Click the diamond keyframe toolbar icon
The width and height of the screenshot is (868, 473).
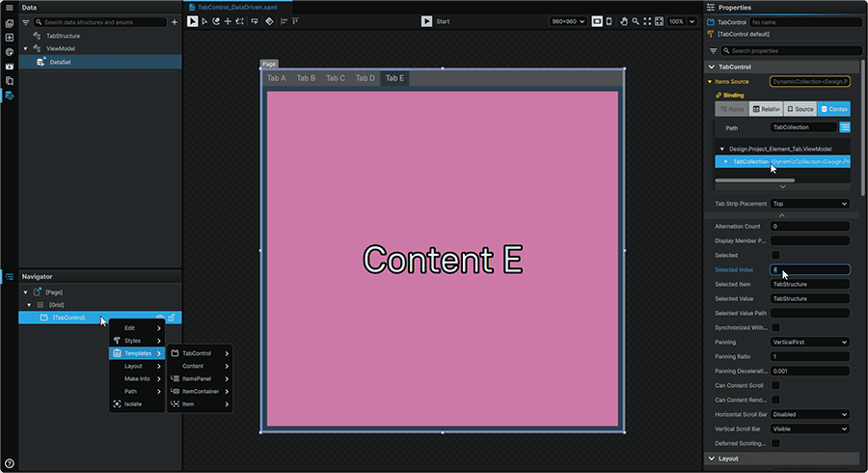(269, 21)
